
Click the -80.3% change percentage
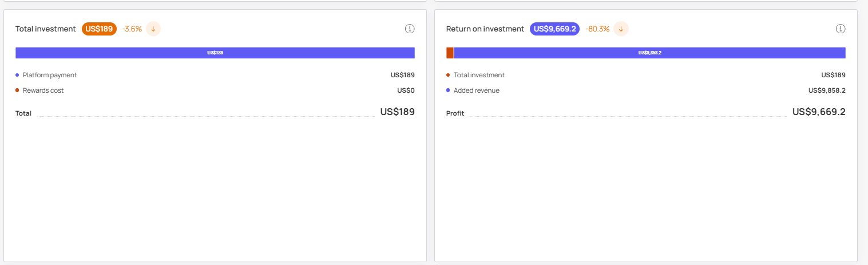(x=597, y=29)
